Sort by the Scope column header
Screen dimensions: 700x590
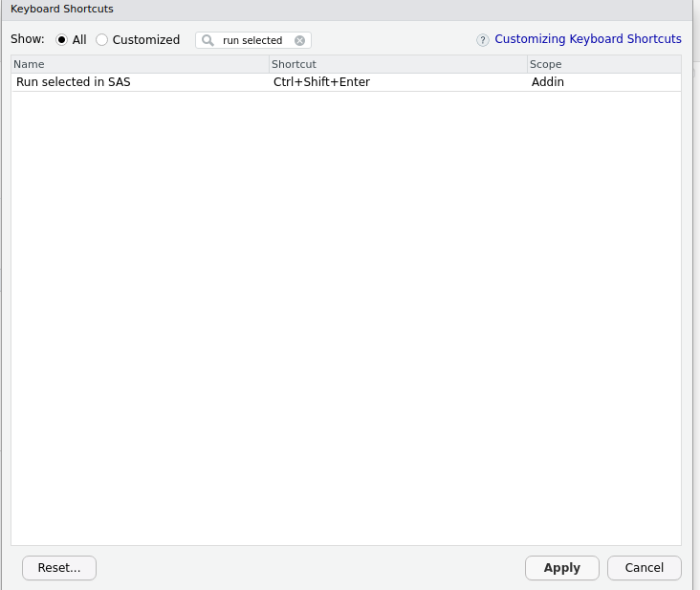(604, 64)
